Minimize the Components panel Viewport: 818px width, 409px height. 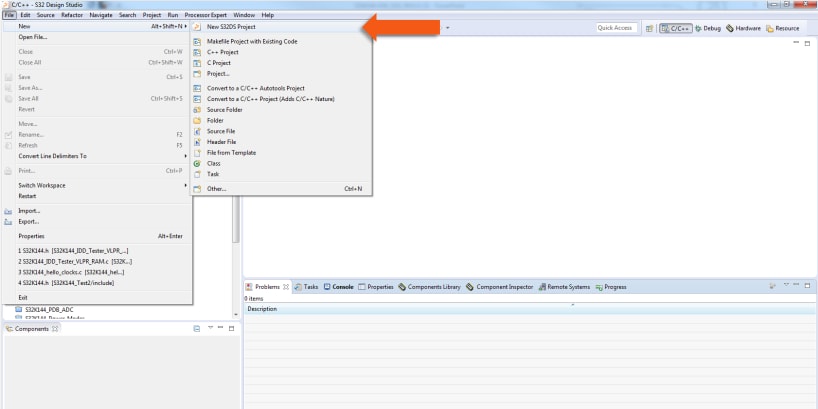pos(219,328)
